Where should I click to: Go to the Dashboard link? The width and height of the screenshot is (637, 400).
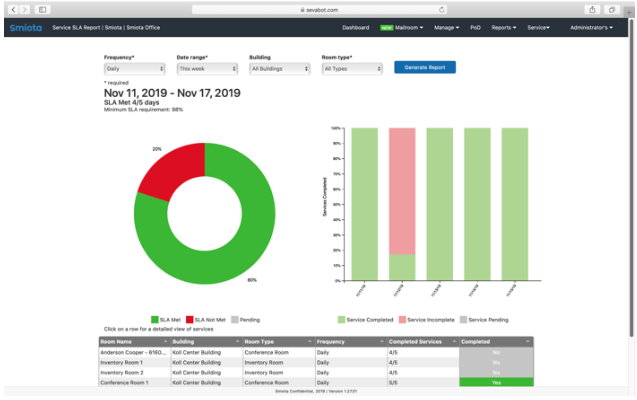pos(355,28)
